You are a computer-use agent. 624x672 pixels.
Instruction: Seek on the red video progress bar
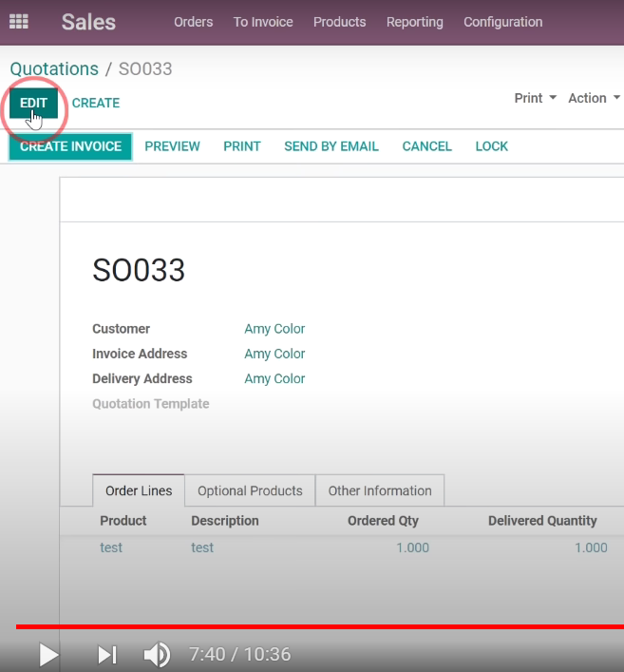pos(320,626)
